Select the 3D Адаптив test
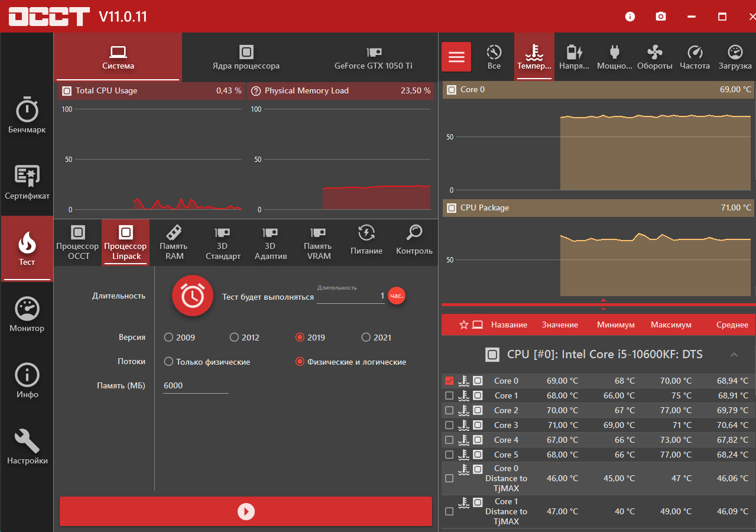Image resolution: width=756 pixels, height=532 pixels. pos(271,242)
